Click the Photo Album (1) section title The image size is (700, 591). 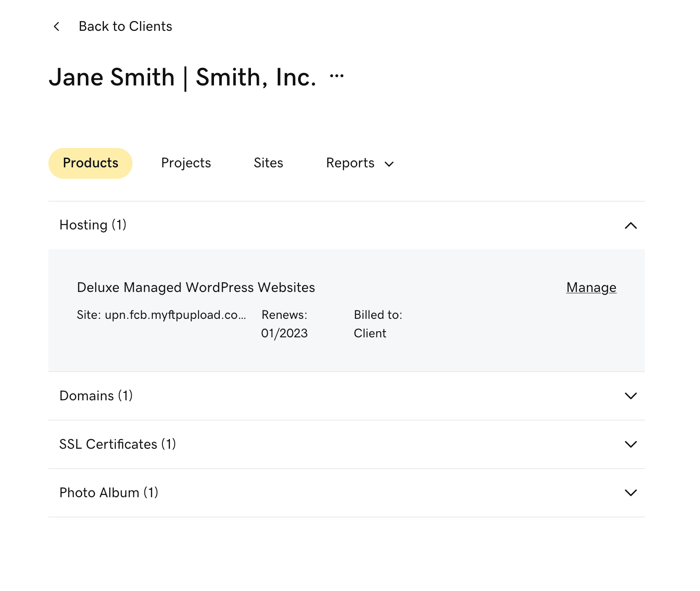pyautogui.click(x=109, y=493)
